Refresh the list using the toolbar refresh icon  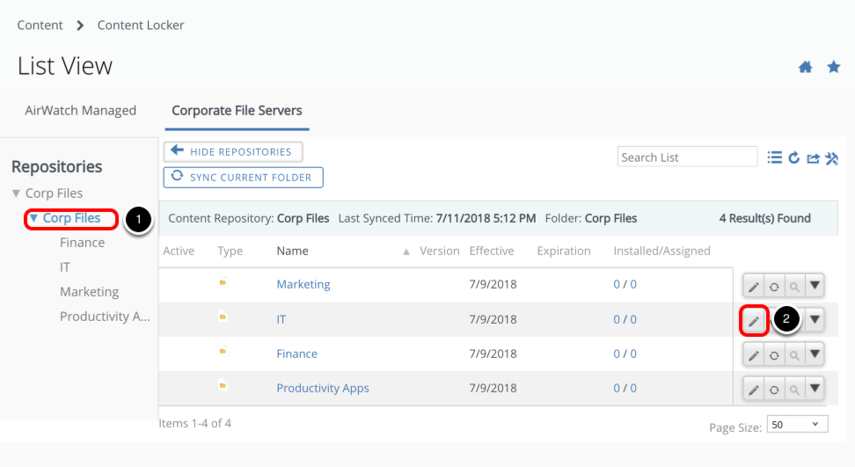click(x=794, y=157)
